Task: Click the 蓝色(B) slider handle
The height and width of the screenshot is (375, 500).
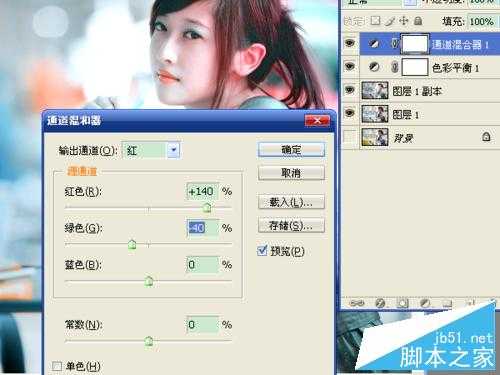Action: [x=149, y=281]
